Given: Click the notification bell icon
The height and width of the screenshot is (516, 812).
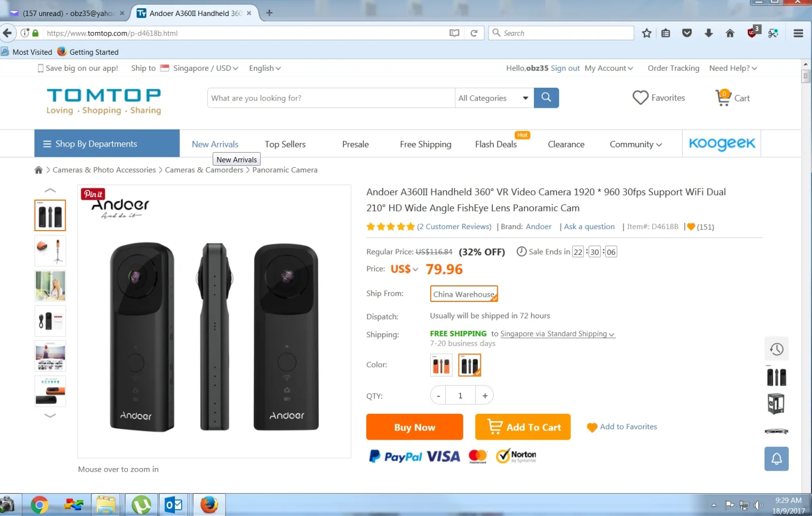Looking at the screenshot, I should coord(776,459).
